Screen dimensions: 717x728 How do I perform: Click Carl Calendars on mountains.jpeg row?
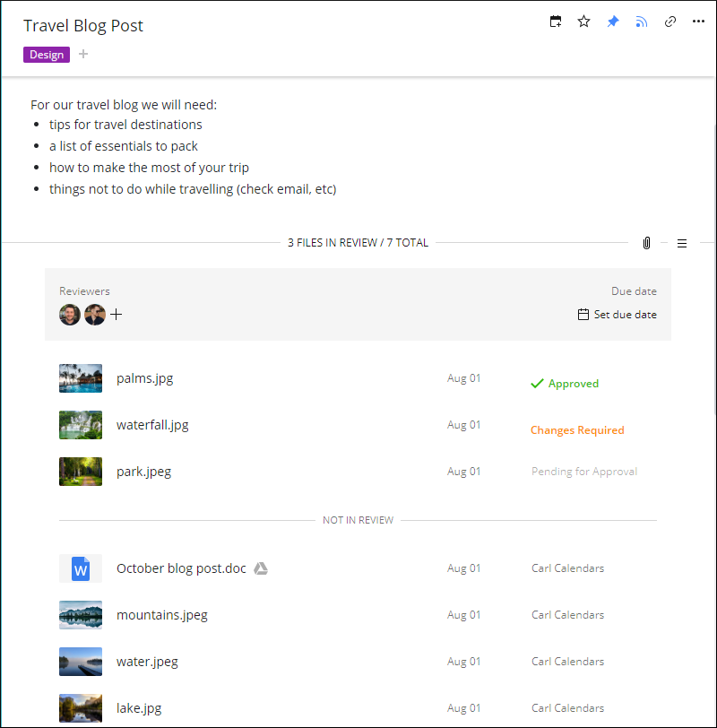click(x=567, y=615)
